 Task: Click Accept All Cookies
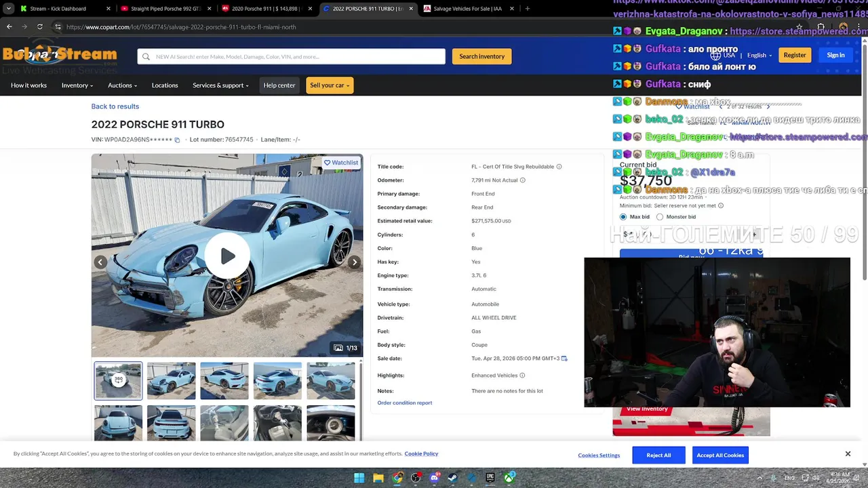pos(720,455)
